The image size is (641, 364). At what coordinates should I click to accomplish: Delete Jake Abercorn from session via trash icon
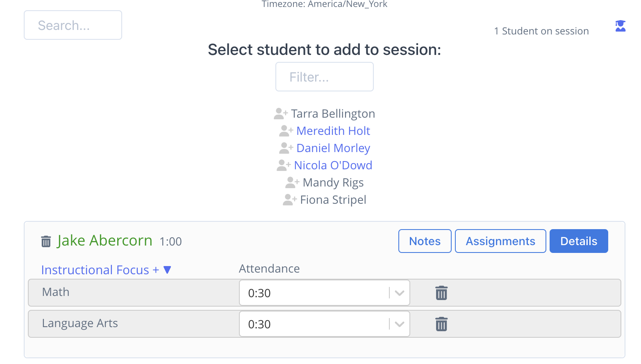(46, 241)
